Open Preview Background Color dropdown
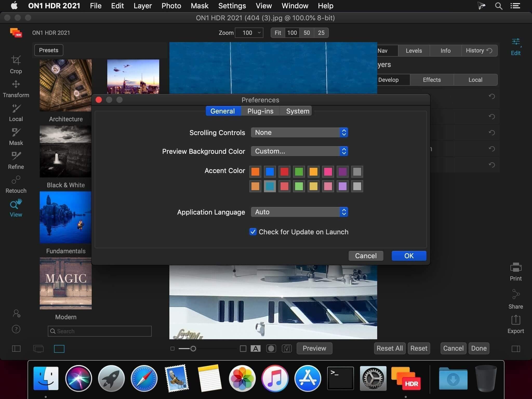Viewport: 532px width, 399px height. (299, 151)
